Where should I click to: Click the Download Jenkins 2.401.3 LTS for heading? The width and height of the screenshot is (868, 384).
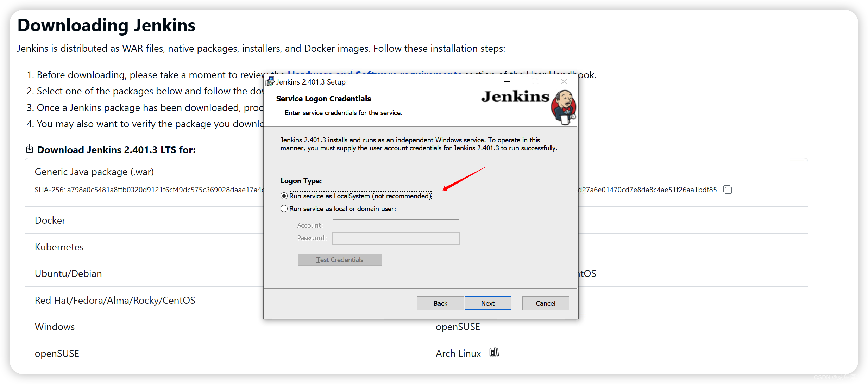(117, 150)
